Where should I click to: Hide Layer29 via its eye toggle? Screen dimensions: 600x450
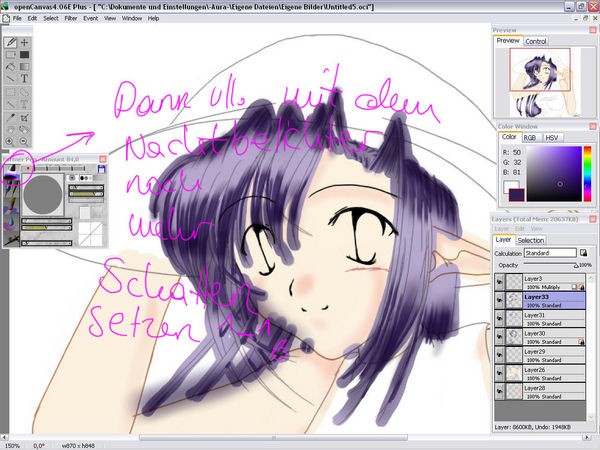pyautogui.click(x=499, y=351)
